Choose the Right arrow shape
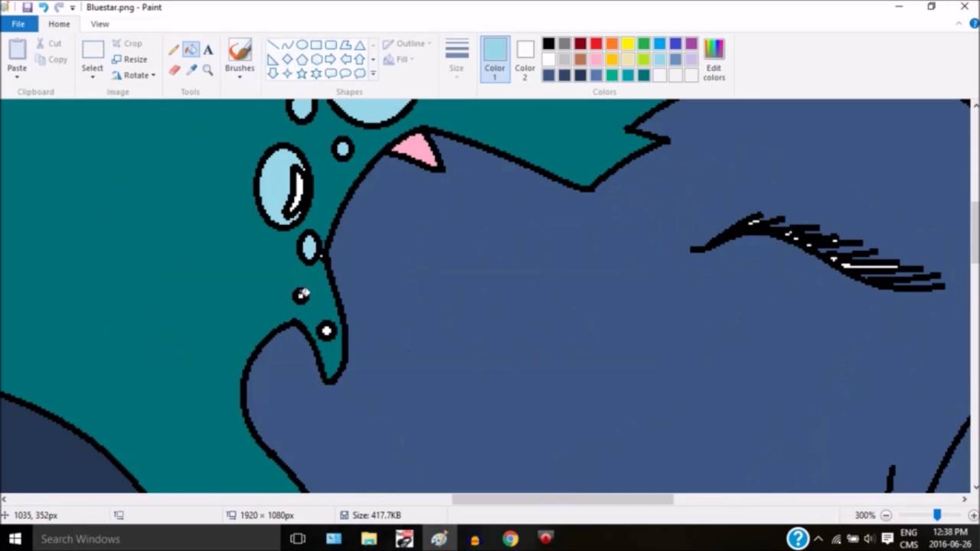The height and width of the screenshot is (551, 980). coord(331,59)
